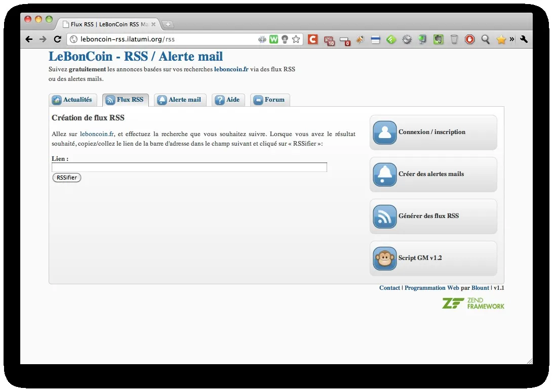Open Chrome wrench settings menu
553x392 pixels.
pos(524,39)
